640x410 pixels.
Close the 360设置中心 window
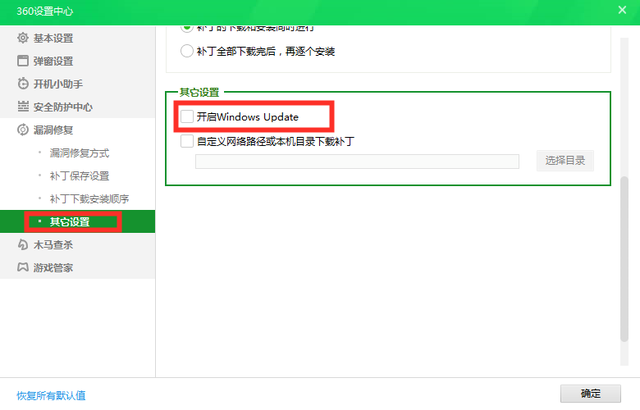[622, 10]
